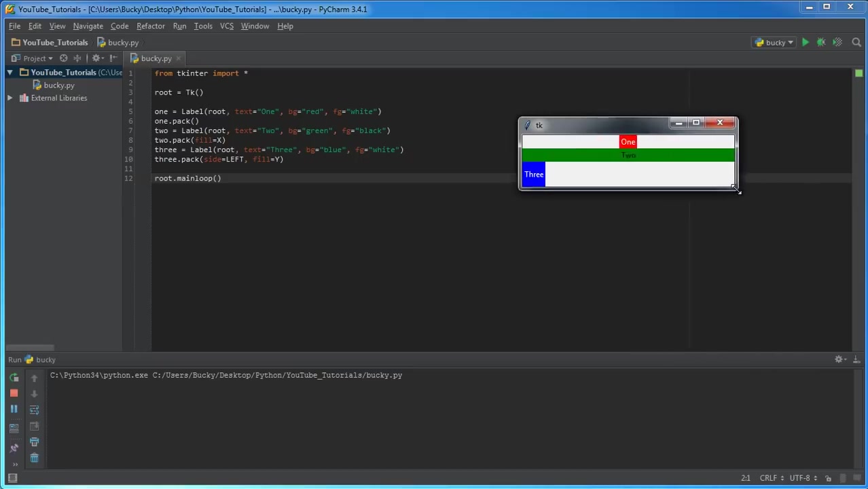Expand the External Libraries node
Screen dimensions: 868x489
[10, 98]
